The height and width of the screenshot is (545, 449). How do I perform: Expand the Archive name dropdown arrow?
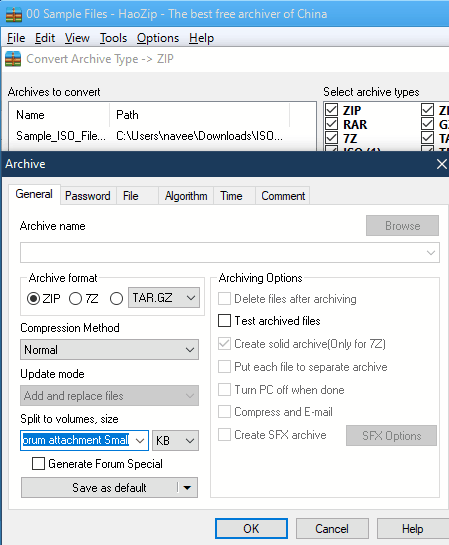431,253
